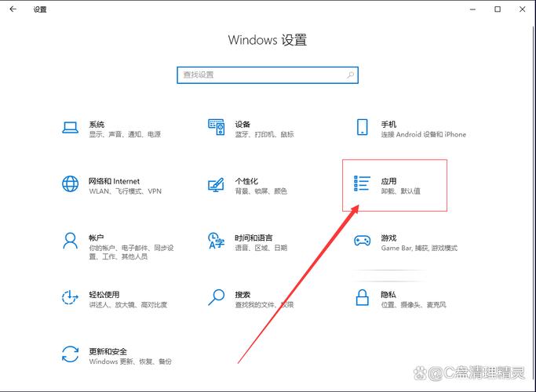Open the 手机 phone icon
Screen dimensions: 536x392
362,127
